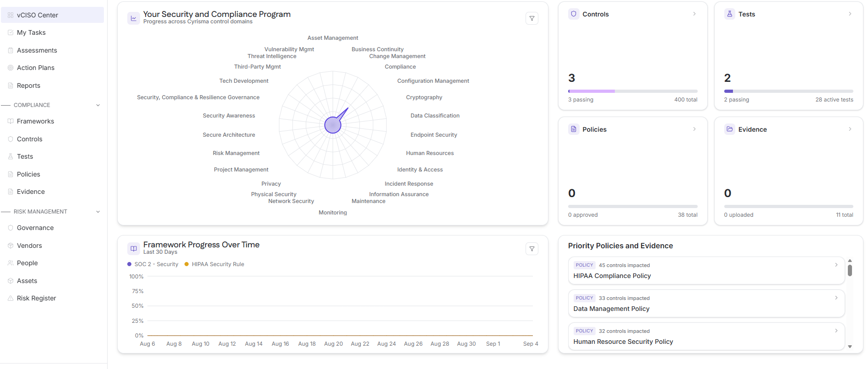Open the Tests card title
This screenshot has height=369, width=868.
click(x=747, y=14)
